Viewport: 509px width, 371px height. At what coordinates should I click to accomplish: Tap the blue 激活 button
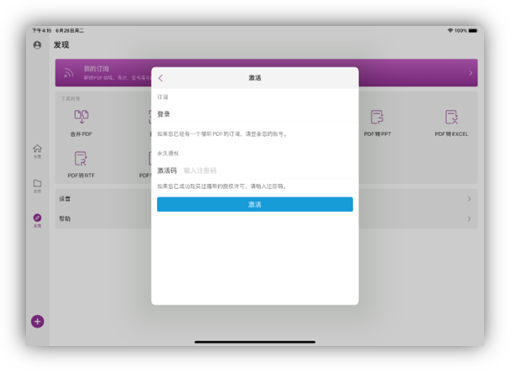click(x=255, y=204)
